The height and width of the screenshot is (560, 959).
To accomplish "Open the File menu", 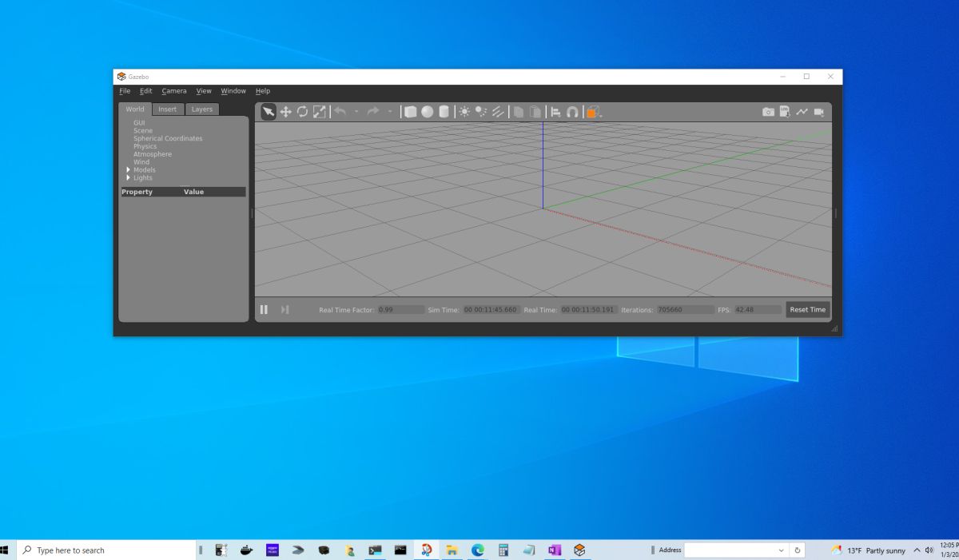I will [125, 91].
